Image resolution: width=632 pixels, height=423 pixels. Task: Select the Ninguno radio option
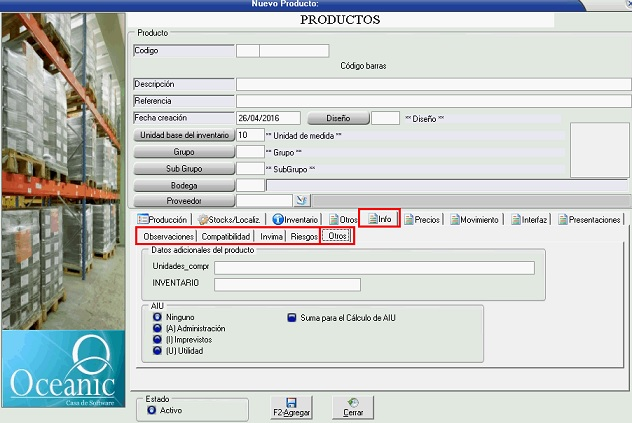click(x=156, y=318)
